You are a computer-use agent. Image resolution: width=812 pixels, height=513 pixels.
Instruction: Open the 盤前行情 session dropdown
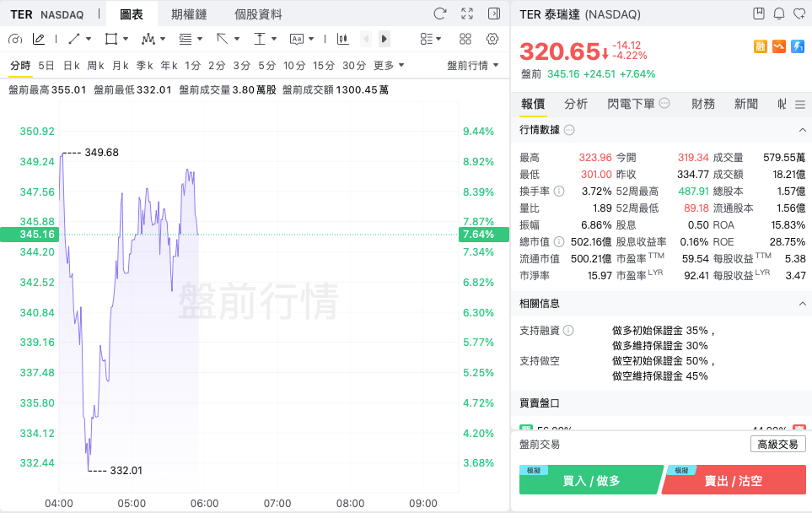click(473, 65)
